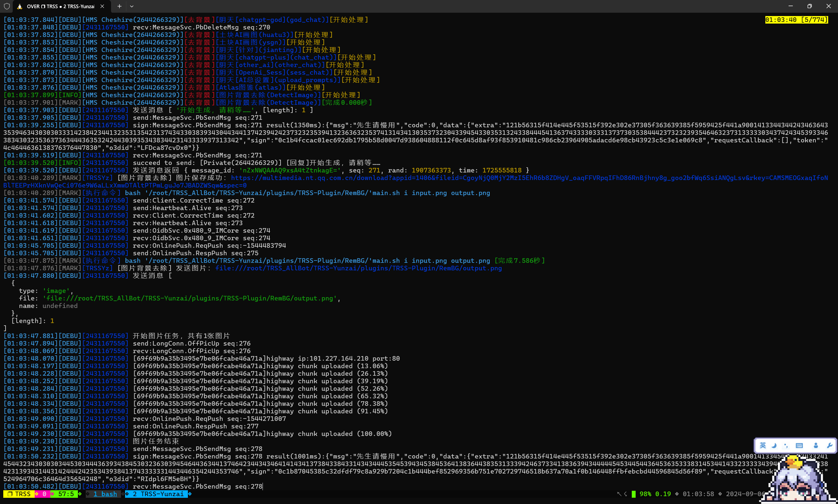The height and width of the screenshot is (504, 838).
Task: Expand the new tab profile dropdown
Action: point(132,6)
